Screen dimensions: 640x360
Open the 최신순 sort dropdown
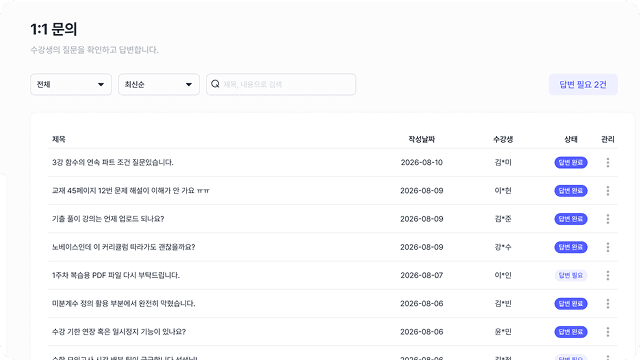tap(159, 84)
